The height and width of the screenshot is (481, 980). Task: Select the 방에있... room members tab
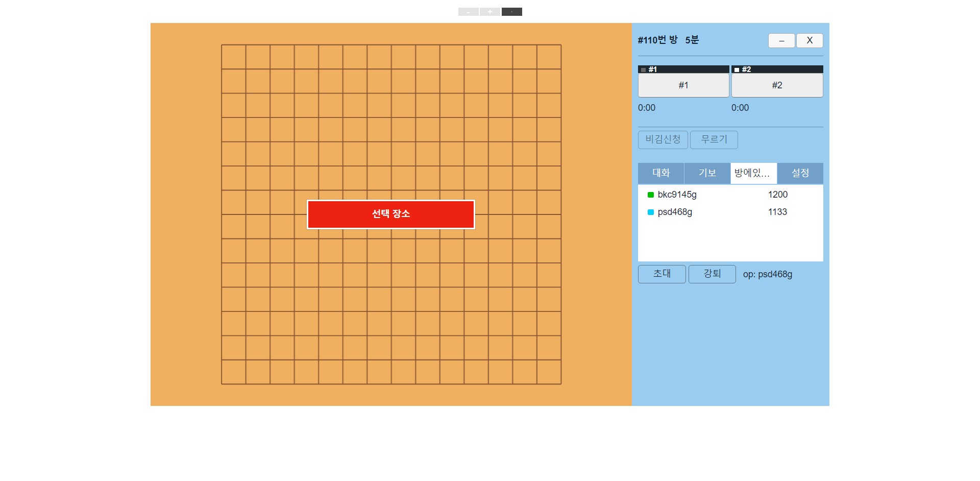(x=754, y=173)
